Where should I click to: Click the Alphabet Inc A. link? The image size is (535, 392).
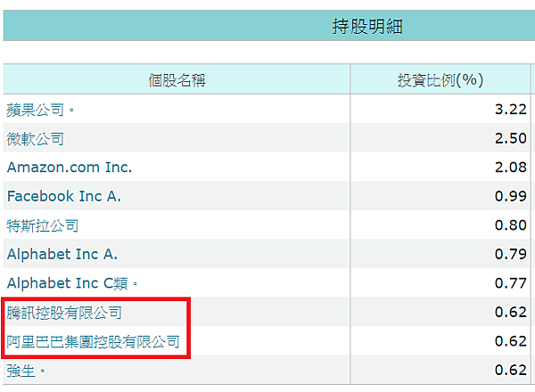(x=62, y=255)
